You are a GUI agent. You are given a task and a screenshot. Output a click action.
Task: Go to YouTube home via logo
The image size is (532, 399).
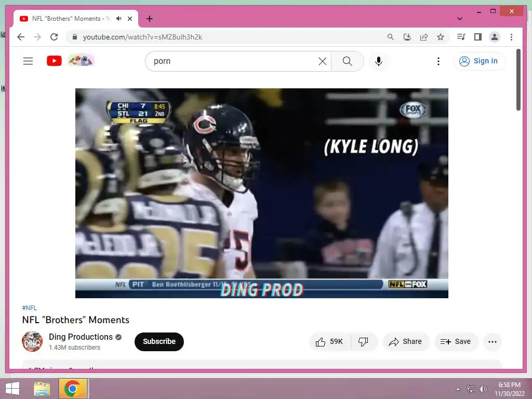54,61
